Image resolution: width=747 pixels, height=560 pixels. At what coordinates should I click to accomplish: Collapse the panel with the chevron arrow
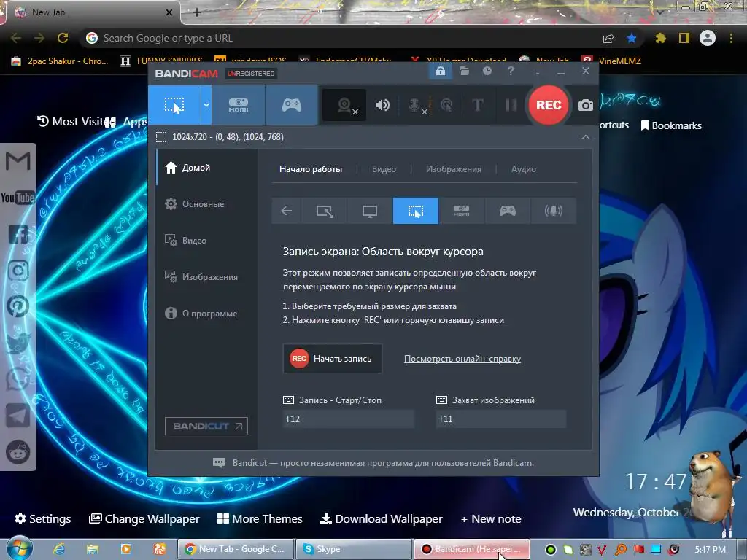[586, 137]
